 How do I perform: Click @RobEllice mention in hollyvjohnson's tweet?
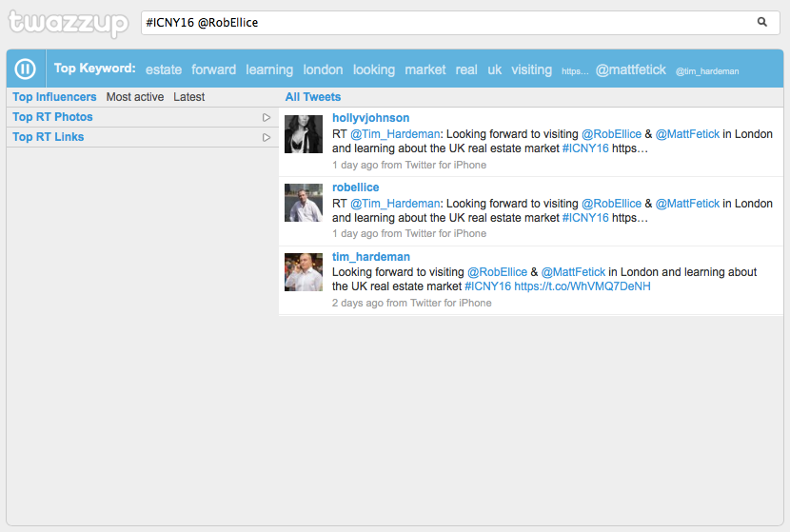[x=612, y=134]
